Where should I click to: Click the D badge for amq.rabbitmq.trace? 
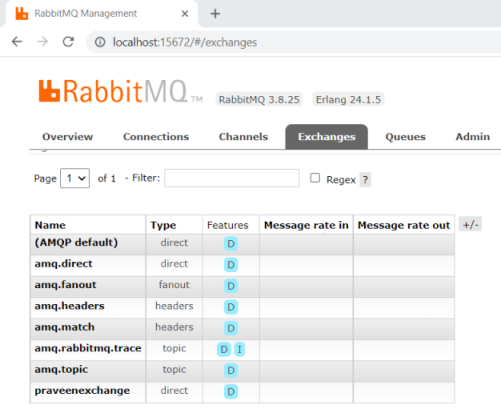pyautogui.click(x=224, y=349)
